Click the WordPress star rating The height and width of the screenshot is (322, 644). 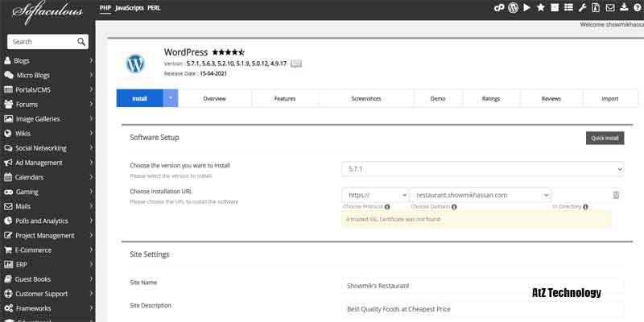click(x=229, y=52)
